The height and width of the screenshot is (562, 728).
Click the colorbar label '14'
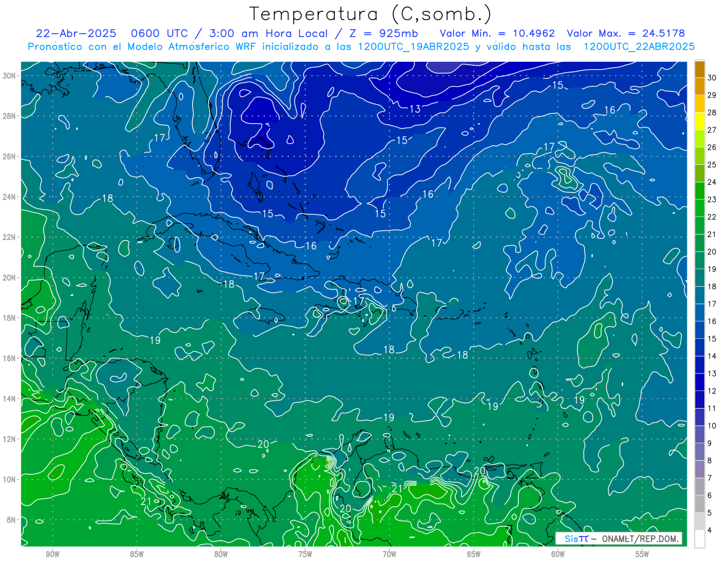(x=712, y=356)
